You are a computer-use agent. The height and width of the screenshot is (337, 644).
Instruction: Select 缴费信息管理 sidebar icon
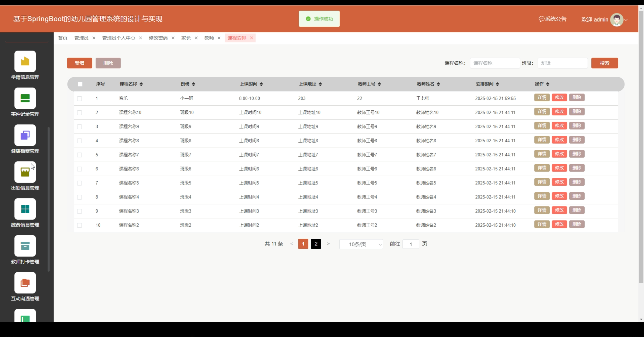(x=25, y=209)
